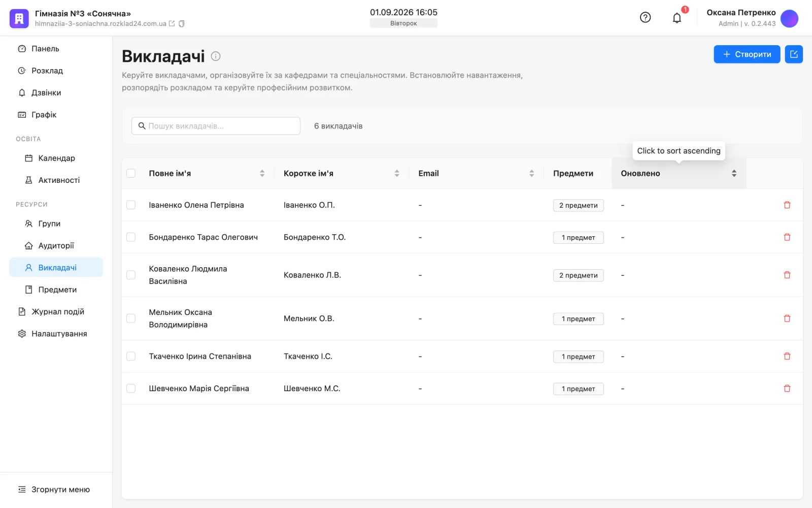Navigate to Налаштування in sidebar
This screenshot has height=508, width=812.
[56, 334]
